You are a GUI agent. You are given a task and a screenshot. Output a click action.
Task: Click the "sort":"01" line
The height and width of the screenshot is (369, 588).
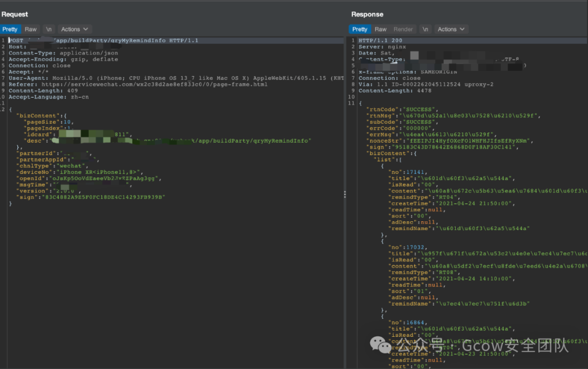(410, 291)
